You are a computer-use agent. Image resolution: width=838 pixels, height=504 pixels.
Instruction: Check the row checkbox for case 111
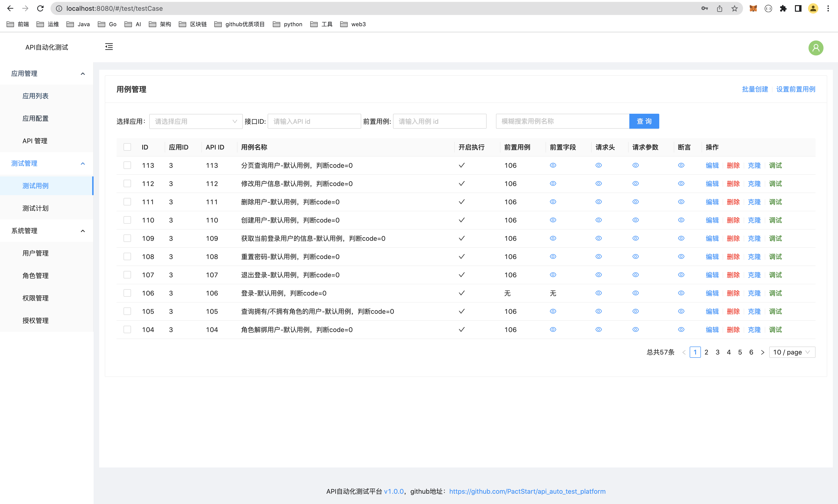pos(127,202)
